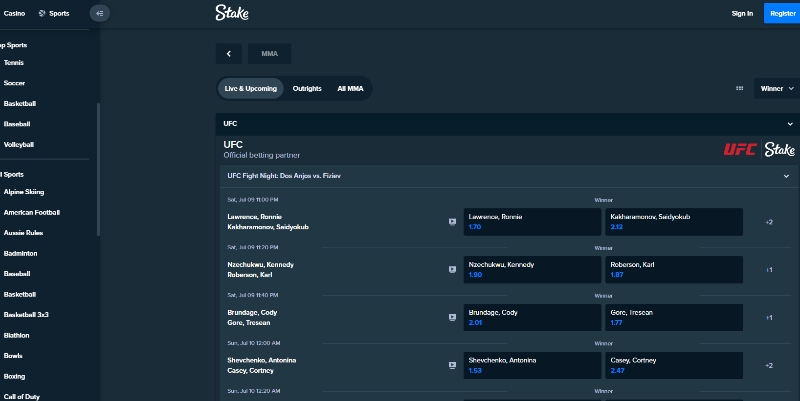Collapse UFC Fight Night Dos Anjos vs. Fiziev

click(786, 176)
